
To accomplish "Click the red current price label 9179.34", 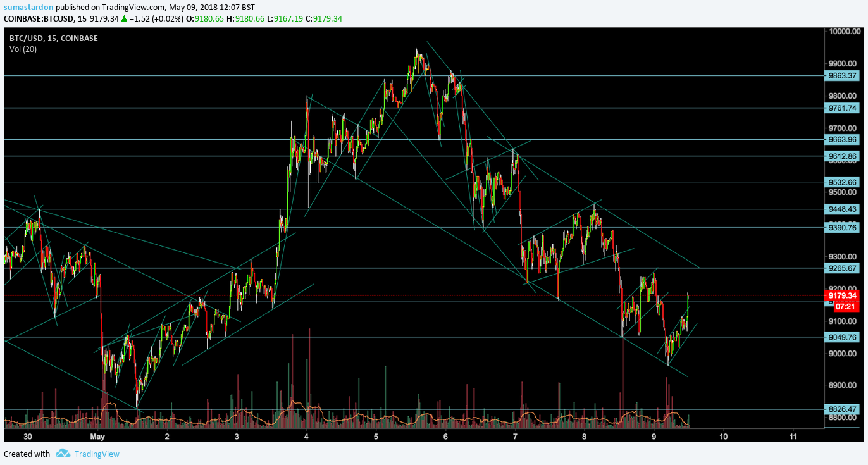I will (843, 295).
